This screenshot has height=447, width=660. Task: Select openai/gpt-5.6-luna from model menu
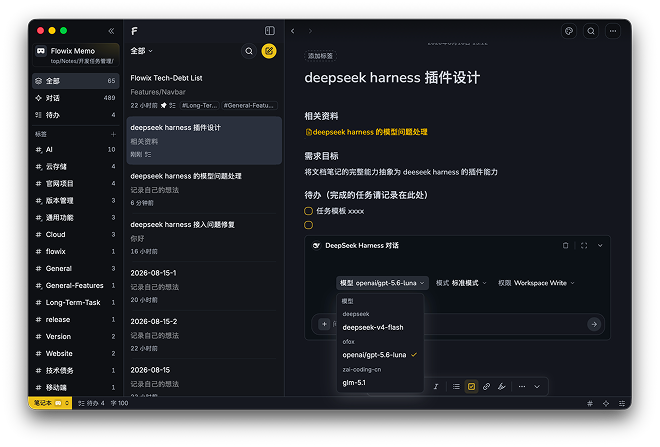380,355
